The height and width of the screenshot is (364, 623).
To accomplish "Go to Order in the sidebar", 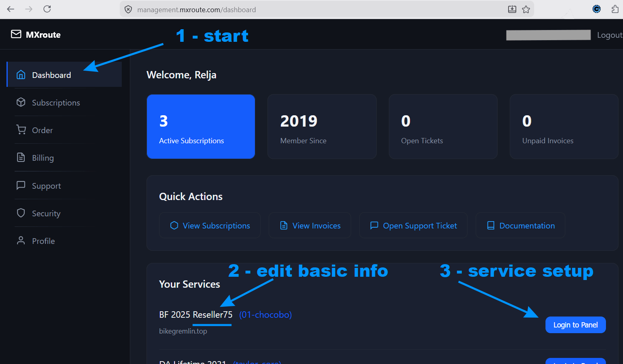I will pos(64,130).
